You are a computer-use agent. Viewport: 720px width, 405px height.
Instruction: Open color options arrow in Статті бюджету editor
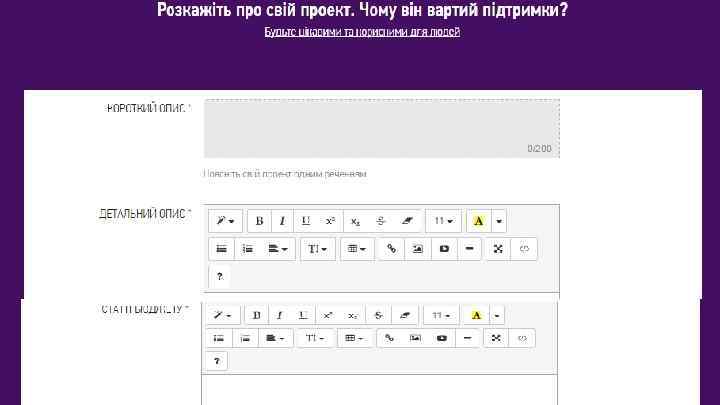click(497, 315)
